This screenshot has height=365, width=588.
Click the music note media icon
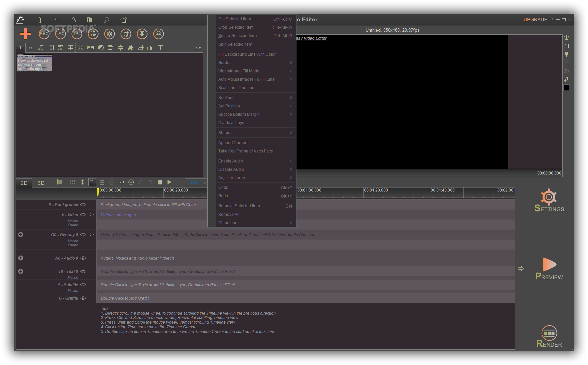[x=40, y=48]
